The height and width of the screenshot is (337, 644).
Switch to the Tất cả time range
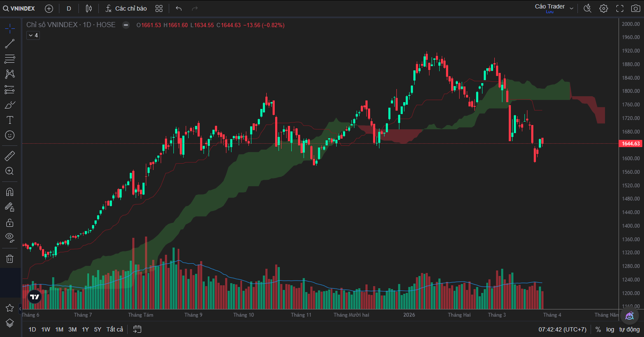click(x=114, y=329)
